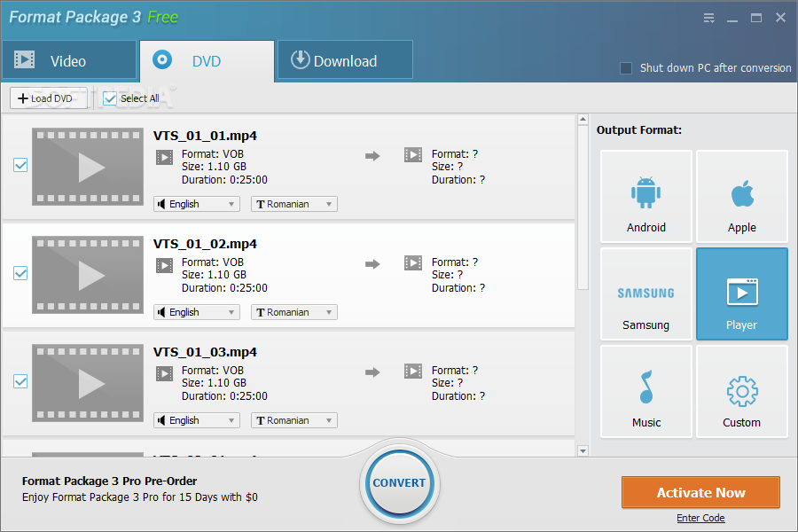Screen dimensions: 798x532
Task: Choose the Apple output format
Action: point(741,196)
